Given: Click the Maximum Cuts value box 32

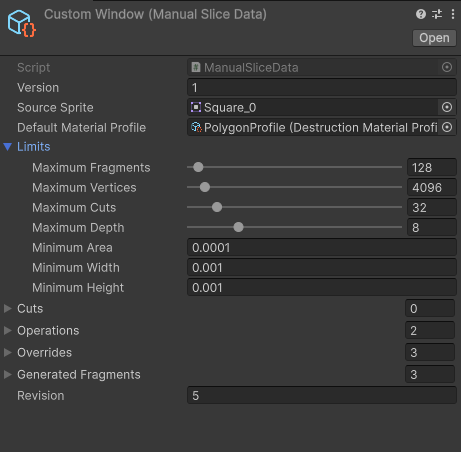Looking at the screenshot, I should 432,207.
